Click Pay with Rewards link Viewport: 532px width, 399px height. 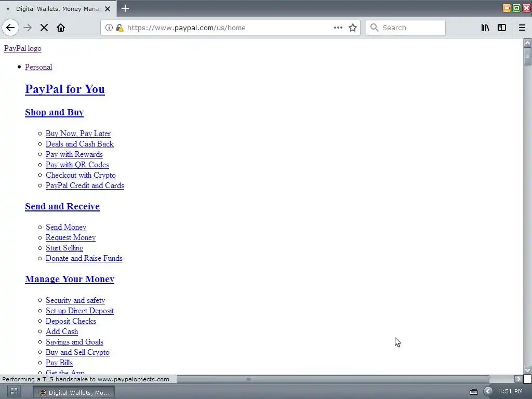click(74, 154)
